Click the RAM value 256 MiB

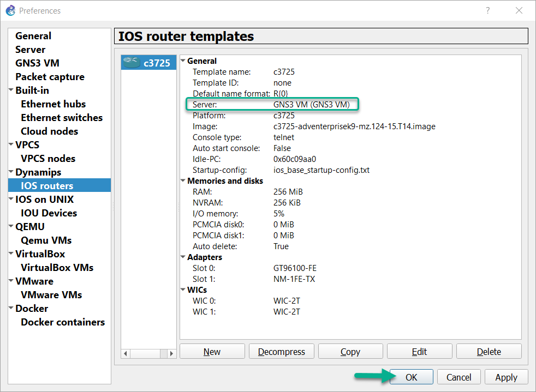(288, 192)
